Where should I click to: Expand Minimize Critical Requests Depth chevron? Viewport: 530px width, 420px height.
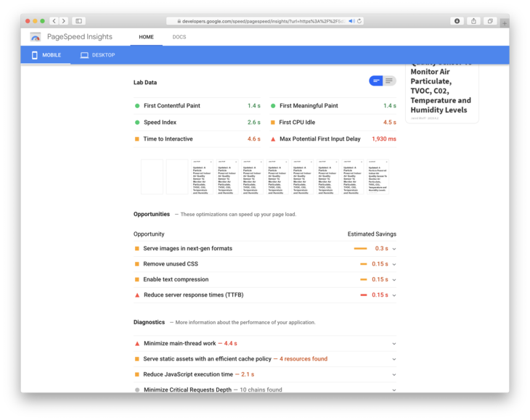click(x=394, y=390)
